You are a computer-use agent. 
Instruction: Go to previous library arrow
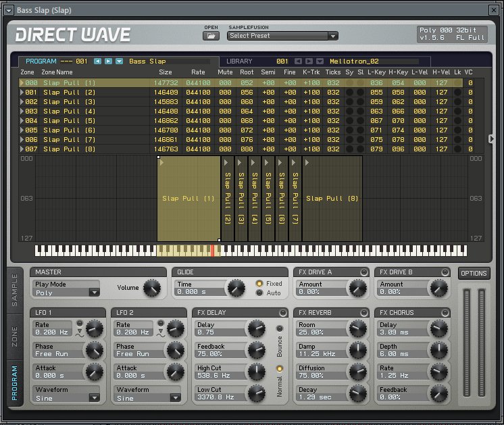[x=298, y=61]
